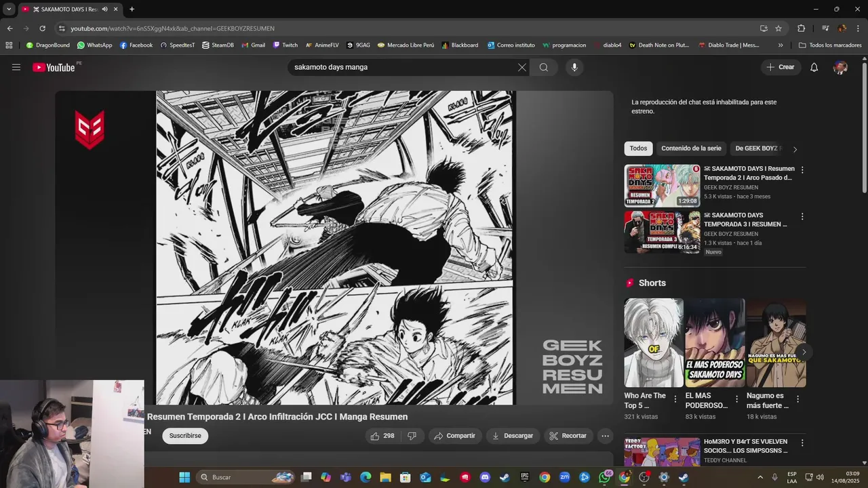Open Todos los marcadores folder

click(830, 45)
